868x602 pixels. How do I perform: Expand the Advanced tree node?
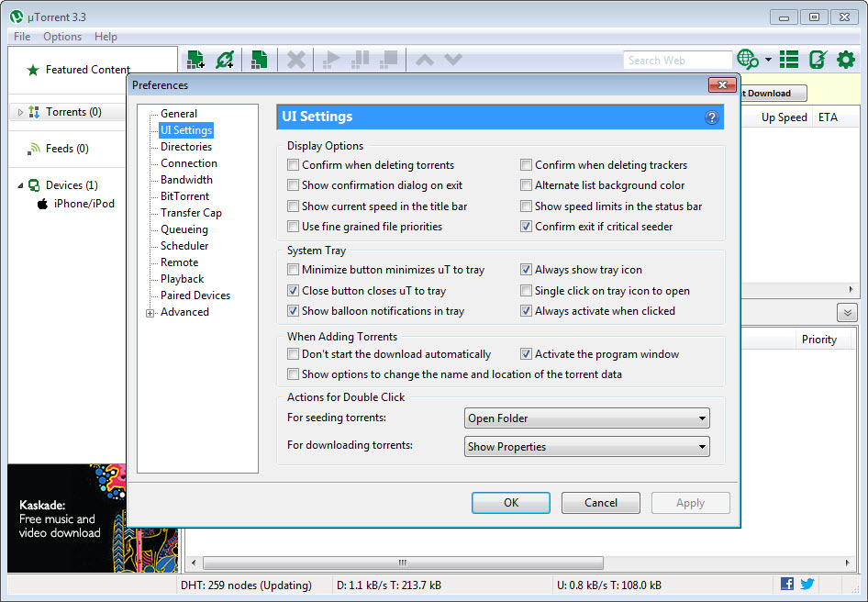point(150,313)
